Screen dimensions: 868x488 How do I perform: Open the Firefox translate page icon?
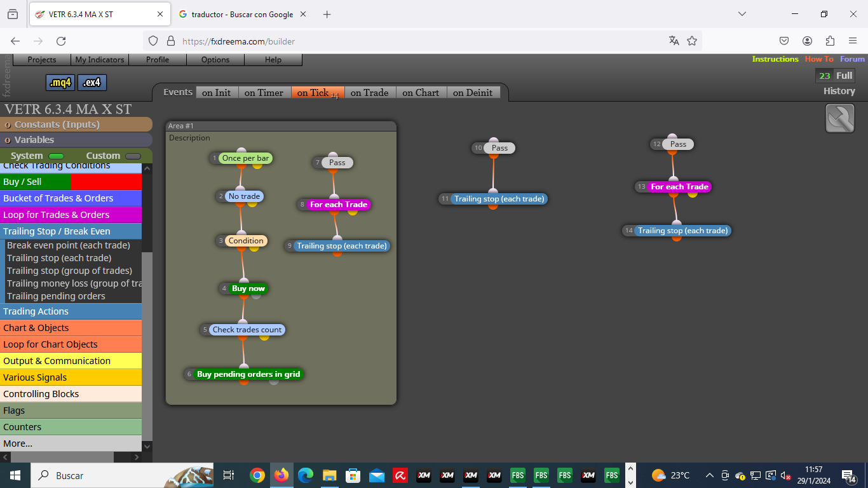coord(674,41)
